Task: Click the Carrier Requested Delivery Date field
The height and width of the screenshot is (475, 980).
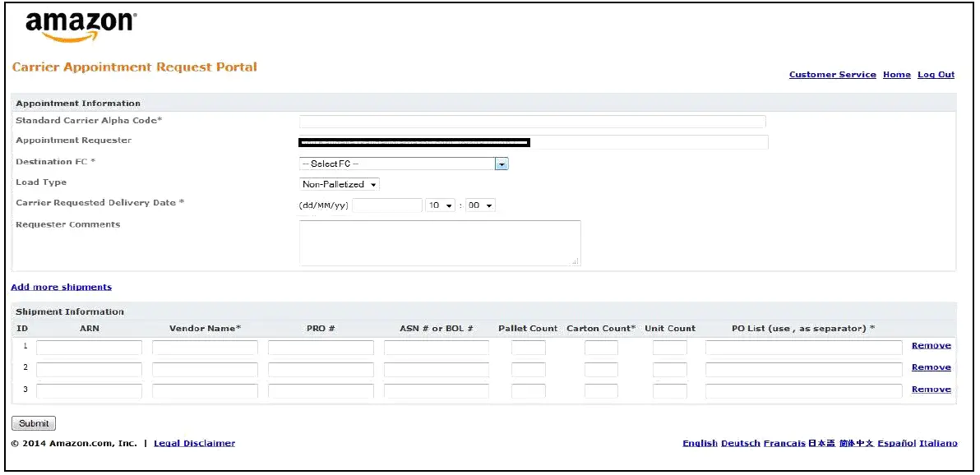Action: [386, 205]
